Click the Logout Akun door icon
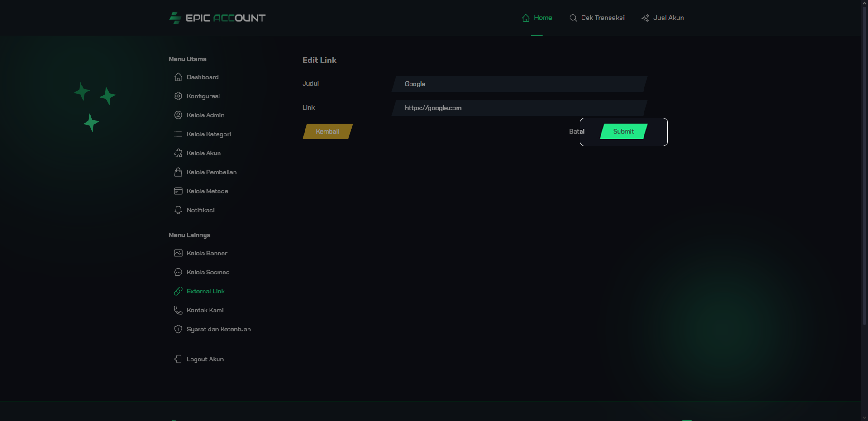This screenshot has height=421, width=868. pos(178,359)
